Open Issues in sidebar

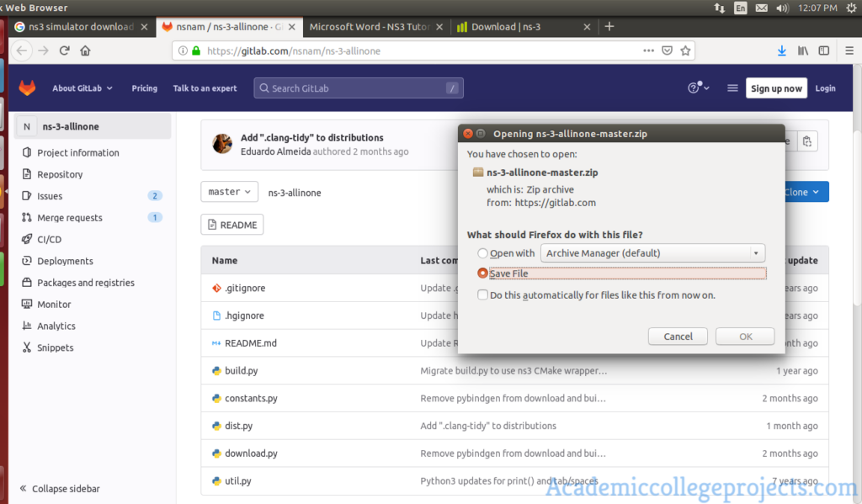click(50, 196)
